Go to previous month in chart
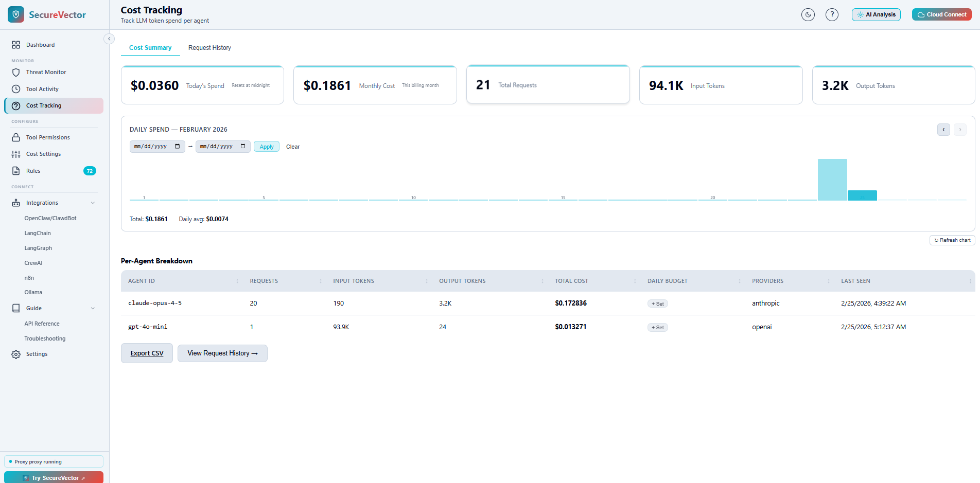The height and width of the screenshot is (483, 980). point(943,130)
